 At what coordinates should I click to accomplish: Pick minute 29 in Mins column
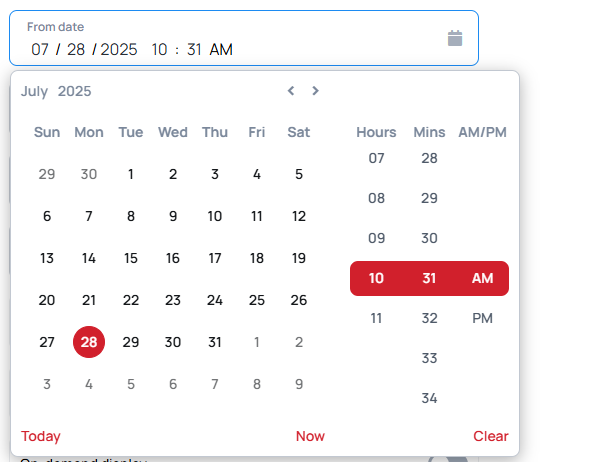coord(429,198)
